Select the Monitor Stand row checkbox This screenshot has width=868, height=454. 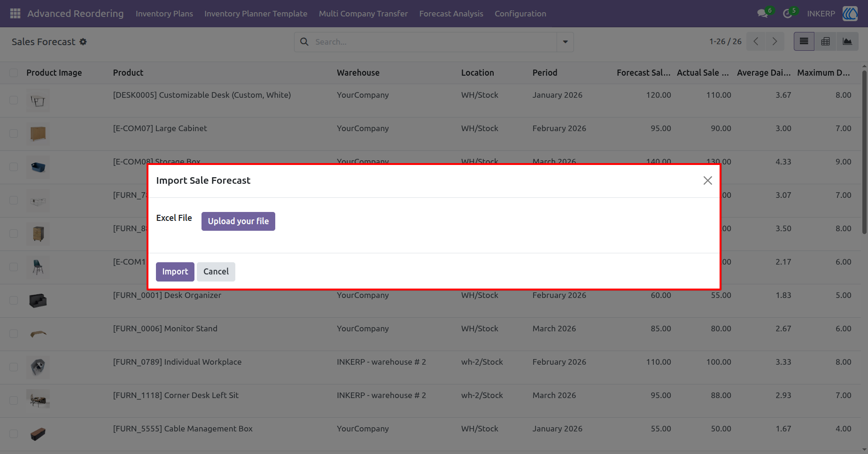tap(14, 334)
